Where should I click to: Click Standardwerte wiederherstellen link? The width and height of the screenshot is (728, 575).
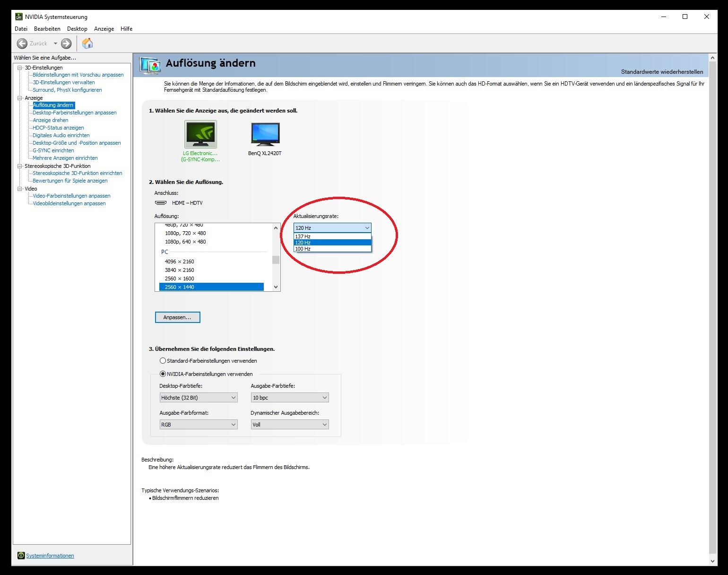[662, 72]
